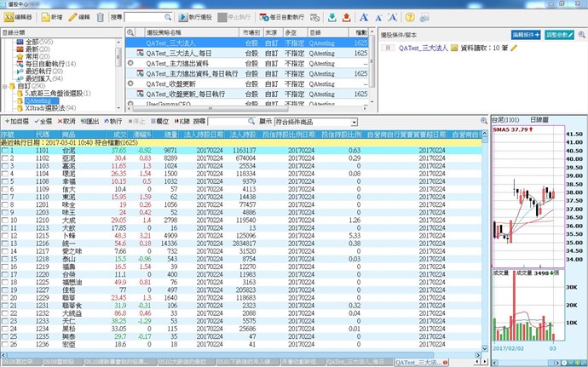Click 加自選 to add to watchlist

tap(16, 122)
